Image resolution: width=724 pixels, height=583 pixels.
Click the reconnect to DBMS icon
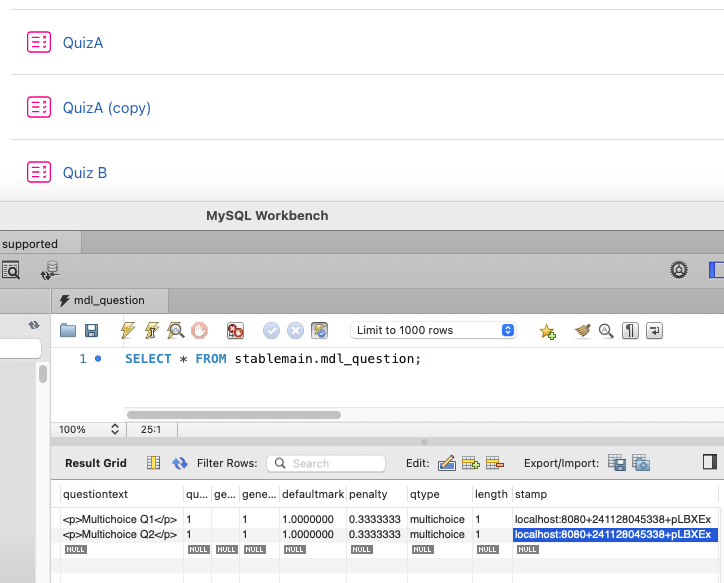[50, 270]
